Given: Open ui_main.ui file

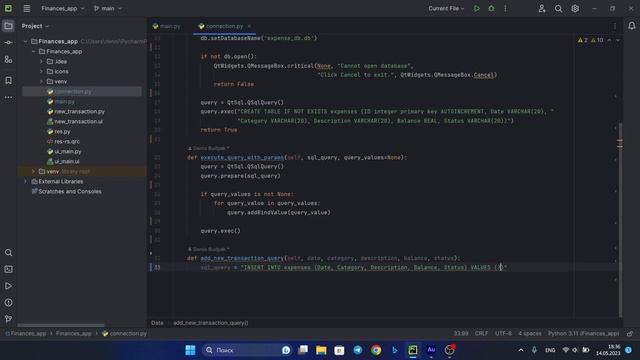Looking at the screenshot, I should point(67,161).
